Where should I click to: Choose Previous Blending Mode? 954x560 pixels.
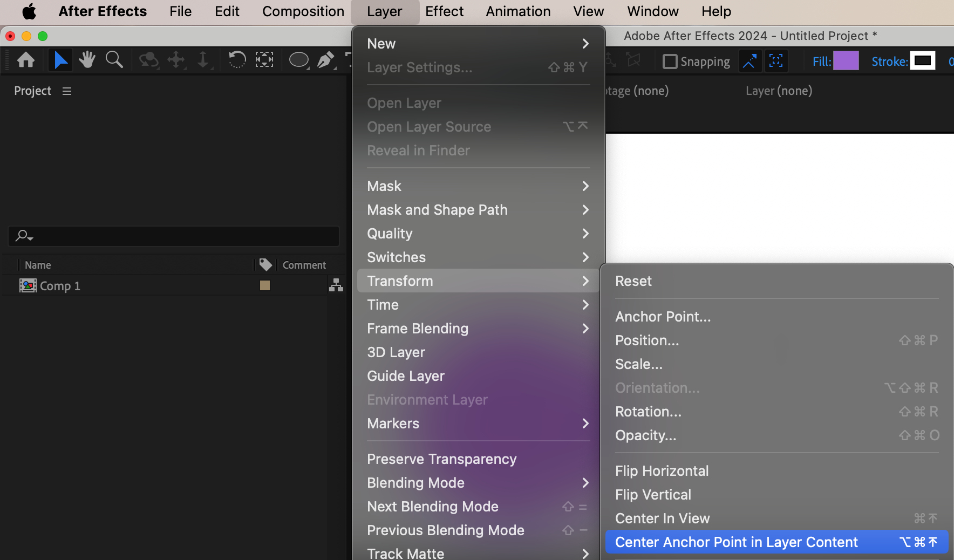pos(478,530)
